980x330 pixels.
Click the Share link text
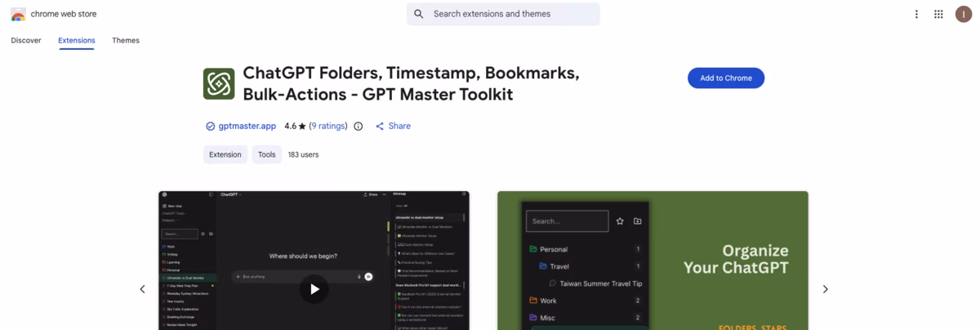[399, 127]
